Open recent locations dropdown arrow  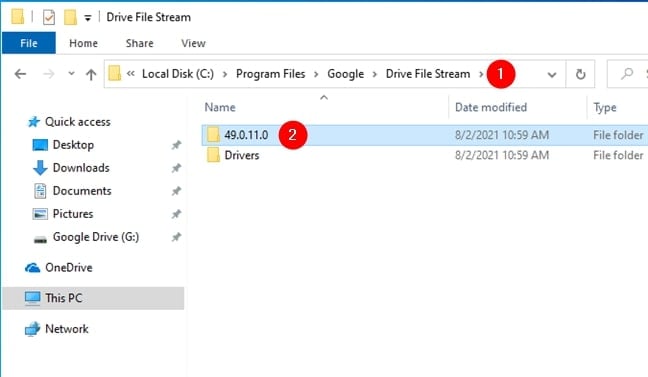coord(71,74)
